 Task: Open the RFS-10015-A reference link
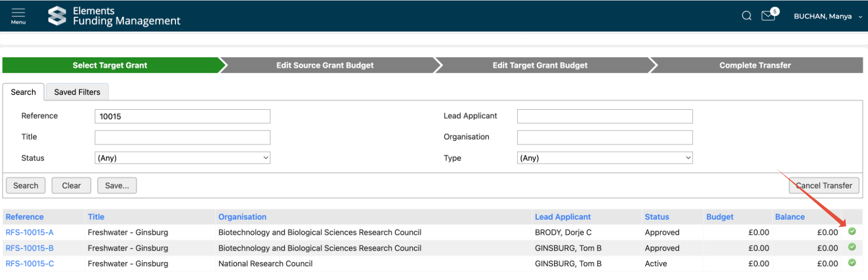[x=30, y=232]
